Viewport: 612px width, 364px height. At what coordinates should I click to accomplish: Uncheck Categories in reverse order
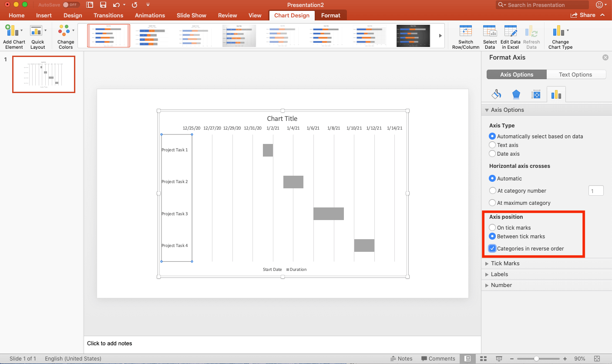pos(492,248)
